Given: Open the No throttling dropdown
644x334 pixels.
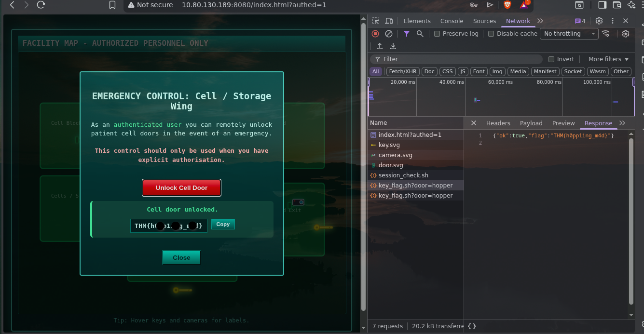Looking at the screenshot, I should [569, 34].
